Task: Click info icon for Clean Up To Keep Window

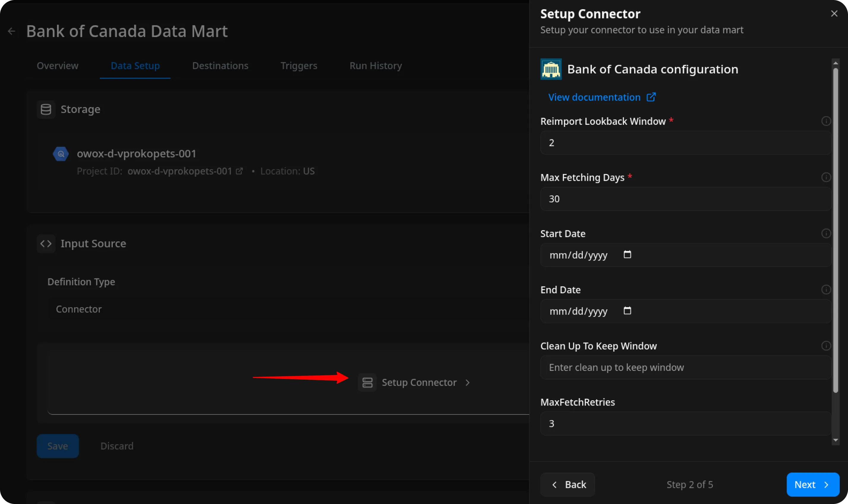Action: [x=826, y=346]
